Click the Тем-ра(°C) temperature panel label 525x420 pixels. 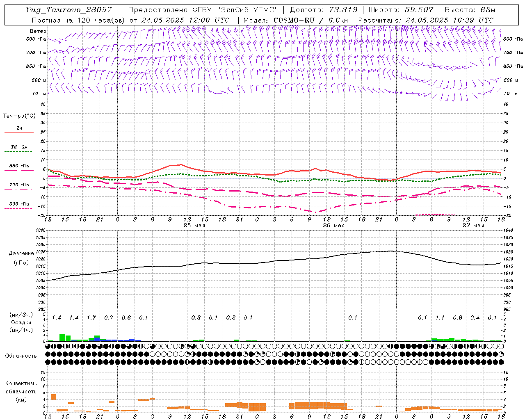point(19,116)
